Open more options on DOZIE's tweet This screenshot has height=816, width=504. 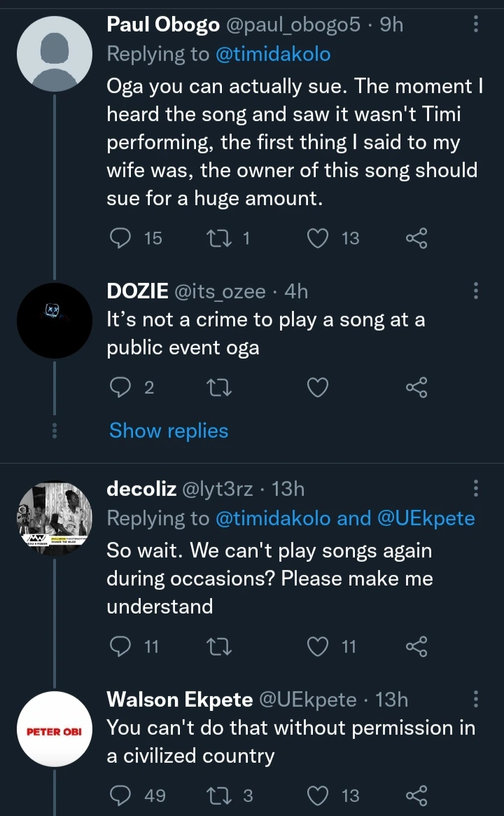(x=477, y=289)
